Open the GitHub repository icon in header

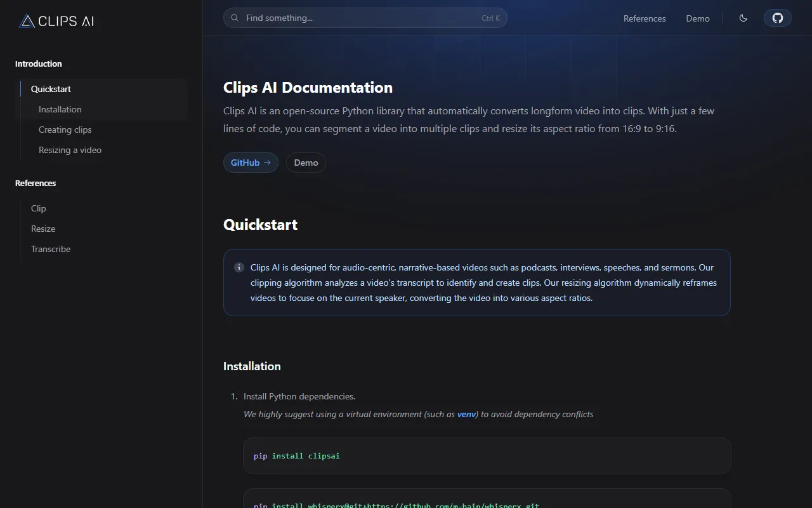click(777, 18)
